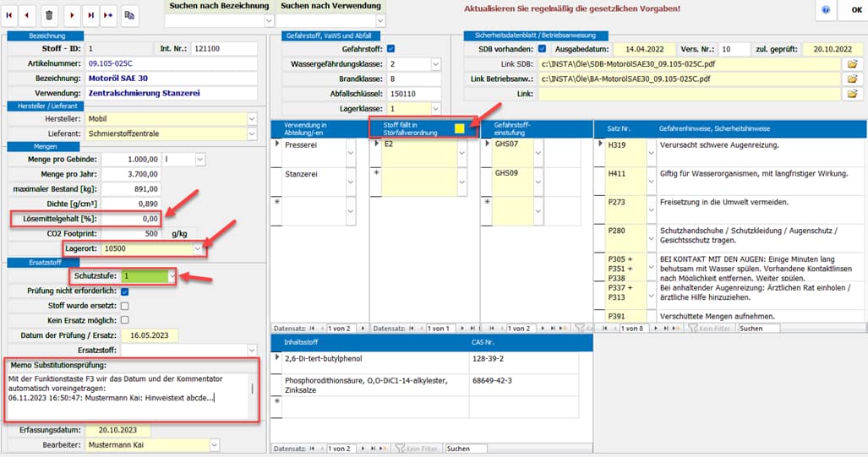The width and height of the screenshot is (868, 457).
Task: Open the Suchen nach Bezeichnung dropdown
Action: pos(269,20)
